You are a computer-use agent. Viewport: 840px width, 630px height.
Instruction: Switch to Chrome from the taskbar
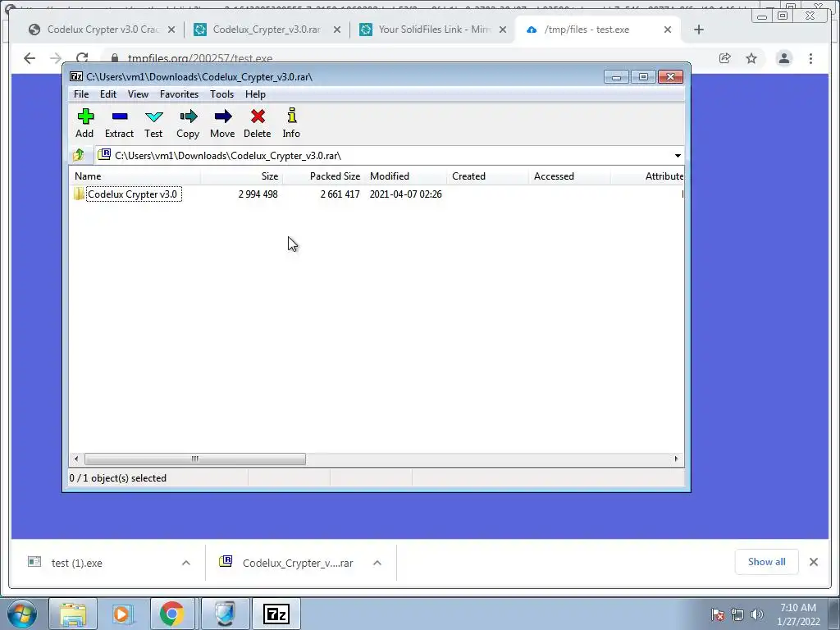172,614
